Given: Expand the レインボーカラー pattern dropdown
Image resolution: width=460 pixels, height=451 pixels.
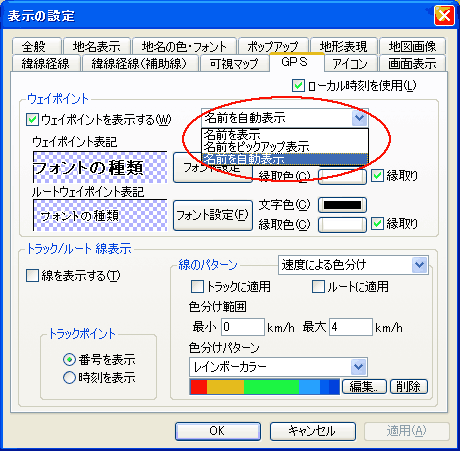Looking at the screenshot, I should [359, 367].
